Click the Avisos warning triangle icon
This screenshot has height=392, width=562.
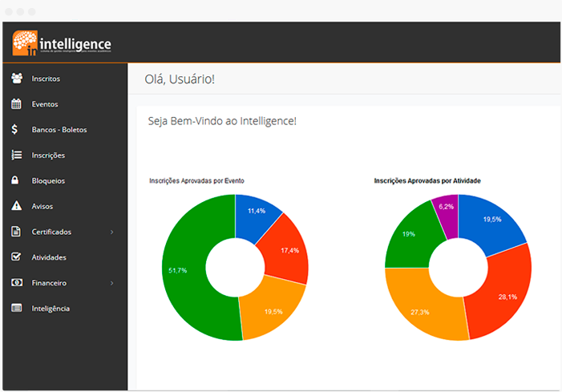pos(15,206)
